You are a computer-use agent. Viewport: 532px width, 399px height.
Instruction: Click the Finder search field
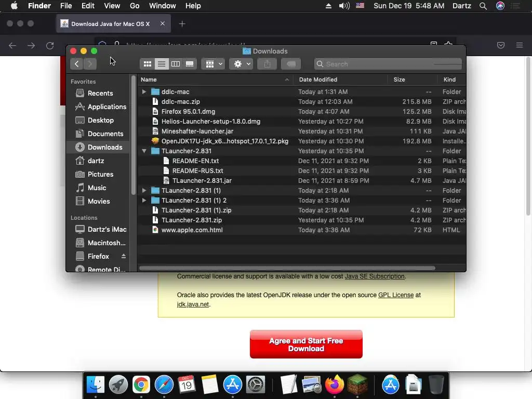click(388, 64)
